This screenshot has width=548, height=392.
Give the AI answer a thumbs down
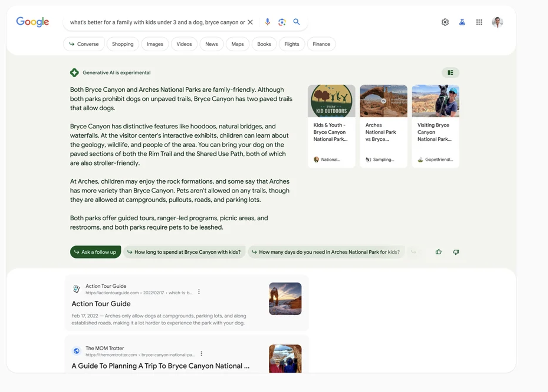[456, 252]
